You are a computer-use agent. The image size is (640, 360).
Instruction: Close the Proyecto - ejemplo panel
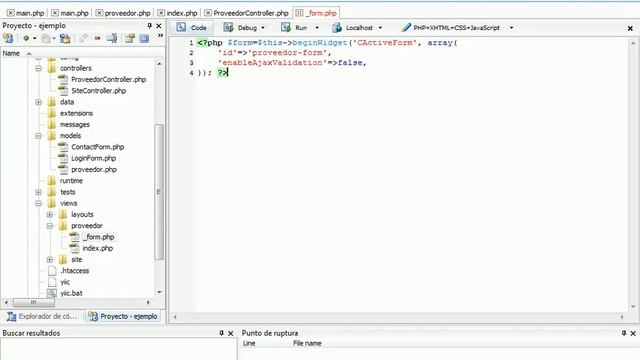point(159,26)
